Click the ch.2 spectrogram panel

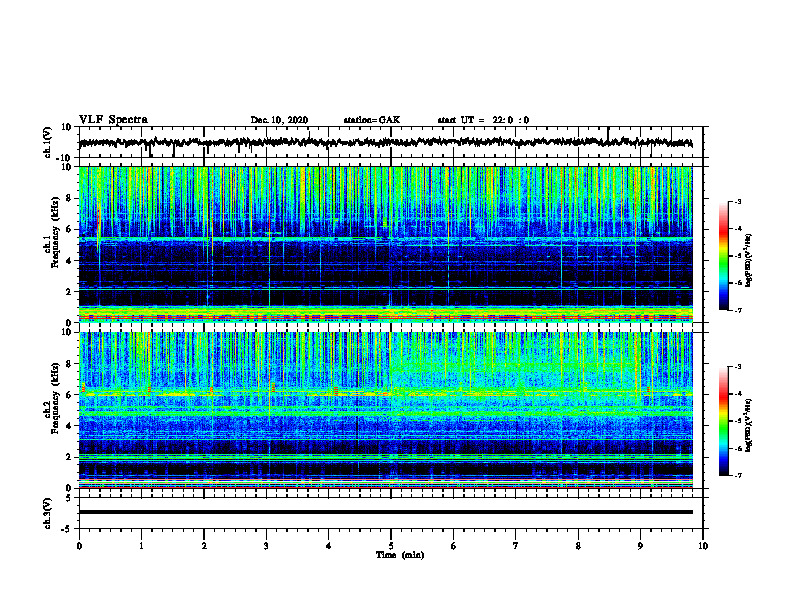pyautogui.click(x=385, y=410)
